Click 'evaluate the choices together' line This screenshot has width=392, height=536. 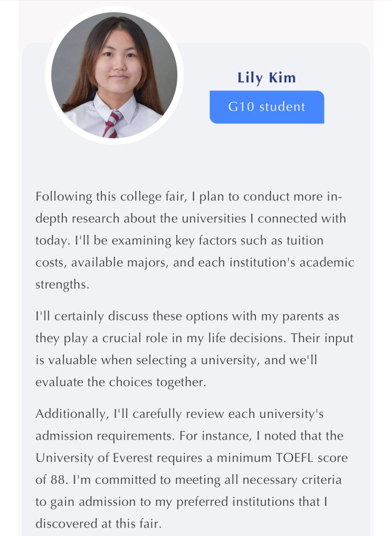(121, 382)
